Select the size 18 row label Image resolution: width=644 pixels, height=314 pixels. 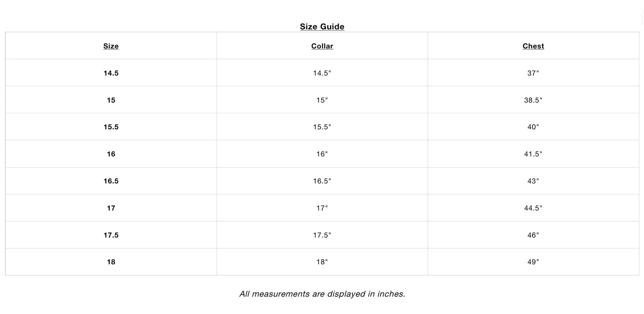(x=111, y=262)
